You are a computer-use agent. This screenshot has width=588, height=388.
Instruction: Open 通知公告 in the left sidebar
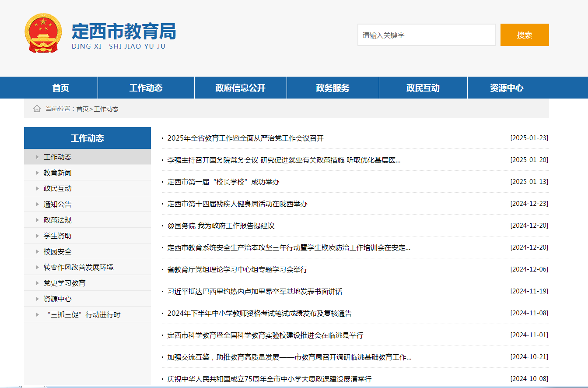[57, 205]
